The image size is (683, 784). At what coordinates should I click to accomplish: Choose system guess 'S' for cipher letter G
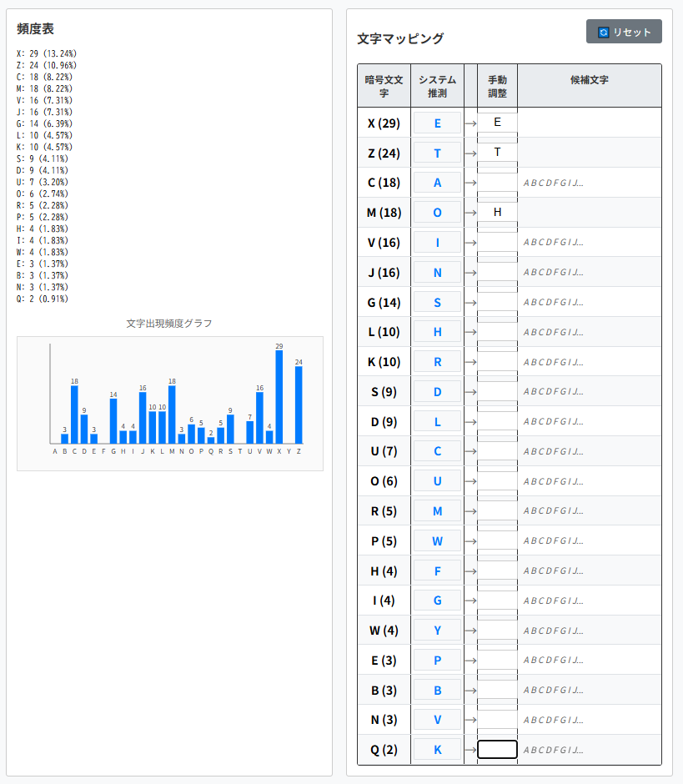coord(437,302)
